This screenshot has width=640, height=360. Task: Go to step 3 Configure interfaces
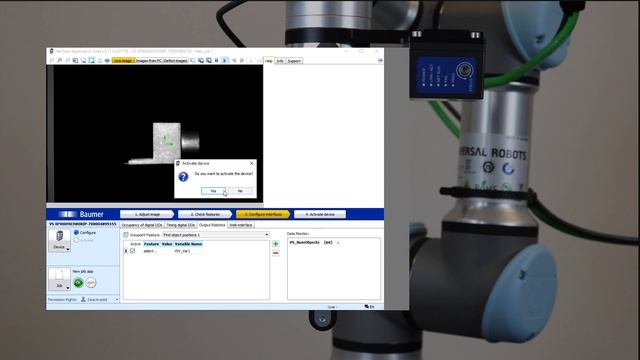263,214
